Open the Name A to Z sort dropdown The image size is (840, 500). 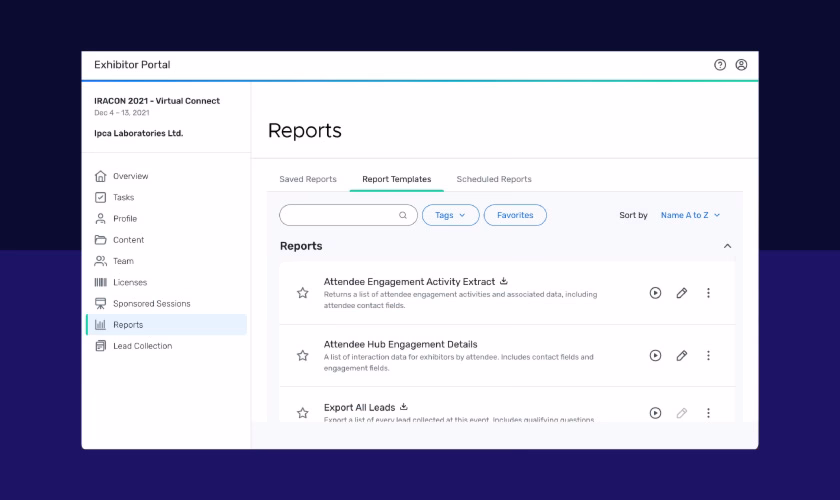pyautogui.click(x=691, y=215)
